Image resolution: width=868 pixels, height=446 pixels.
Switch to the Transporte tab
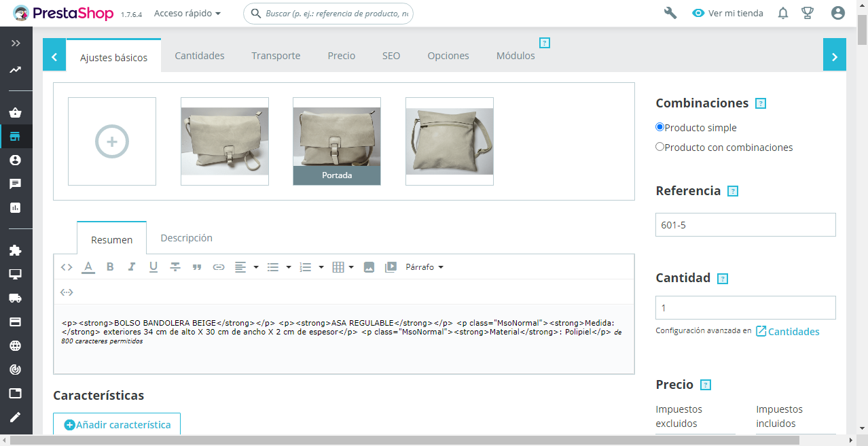(x=276, y=56)
